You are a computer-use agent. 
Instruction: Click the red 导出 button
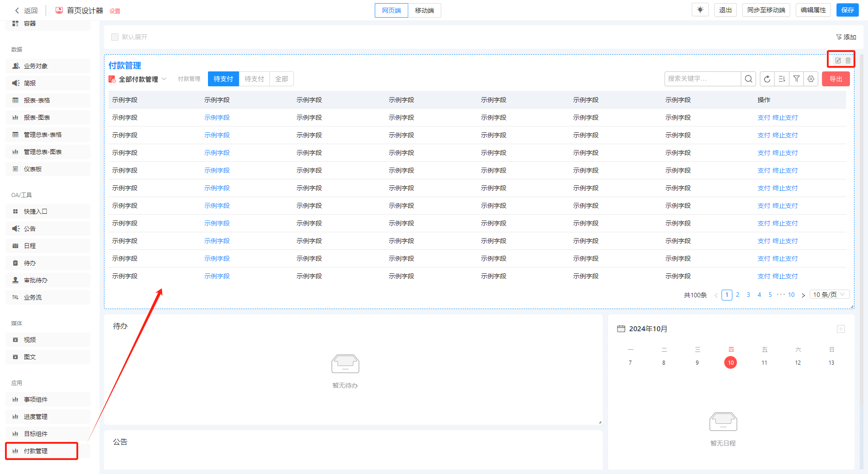pyautogui.click(x=835, y=79)
